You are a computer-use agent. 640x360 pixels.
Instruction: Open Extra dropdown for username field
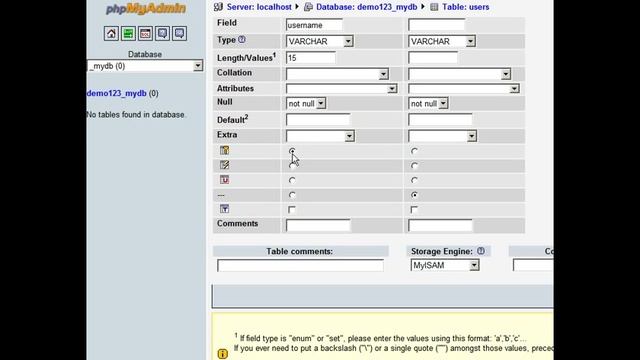point(320,136)
